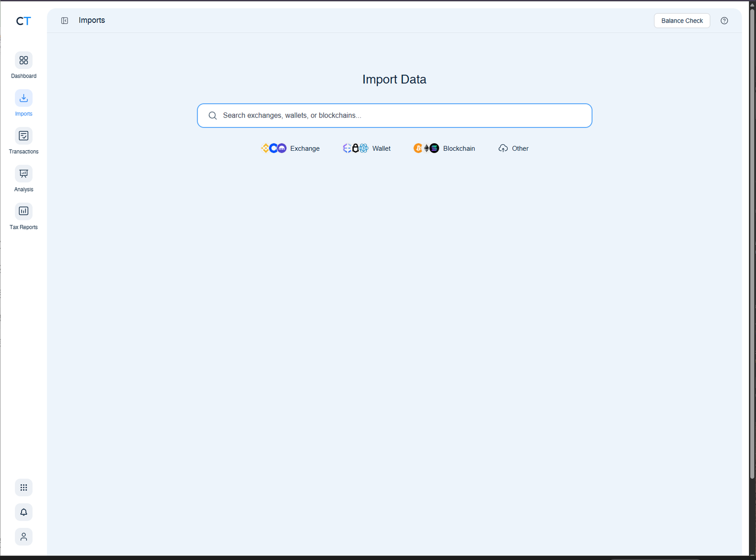Screen dimensions: 756x560
Task: Open Analysis using the presentation board icon
Action: pos(24,173)
